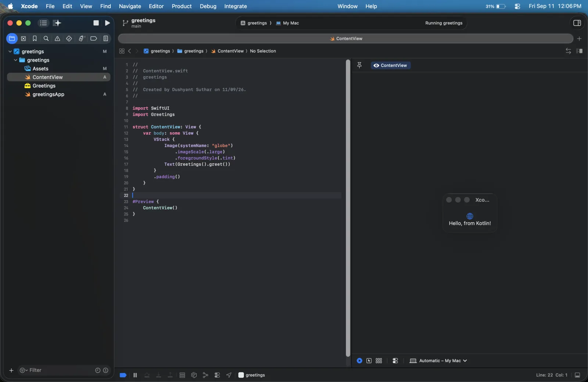Collapse the greetings group folder
This screenshot has height=382, width=588.
click(x=15, y=60)
